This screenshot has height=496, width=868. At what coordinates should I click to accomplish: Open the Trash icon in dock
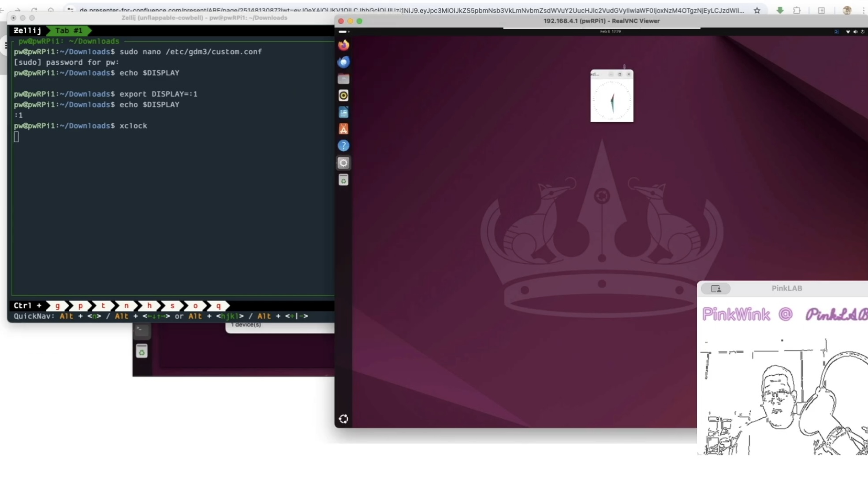[343, 180]
